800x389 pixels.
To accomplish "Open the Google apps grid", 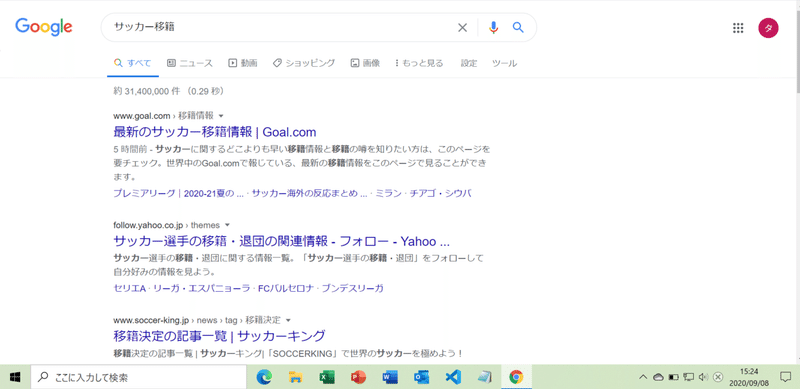I will (x=738, y=28).
